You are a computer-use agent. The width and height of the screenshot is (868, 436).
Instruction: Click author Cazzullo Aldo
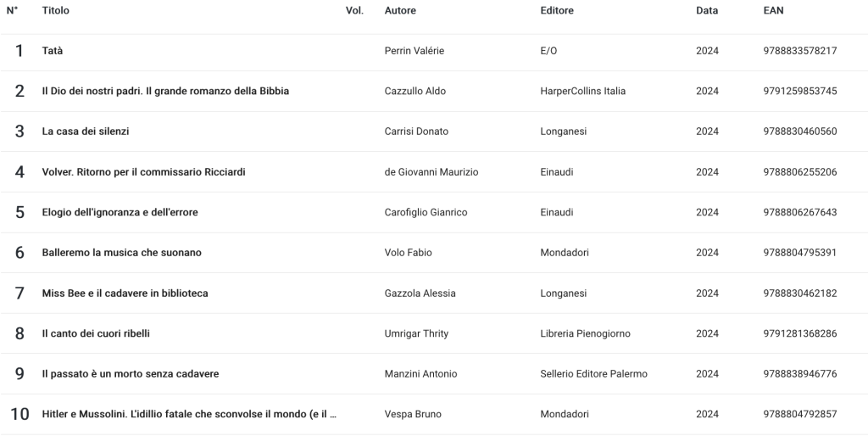coord(415,91)
